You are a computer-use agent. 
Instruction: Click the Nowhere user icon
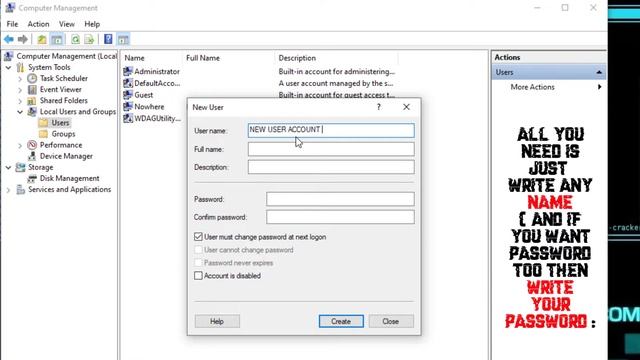coord(128,107)
